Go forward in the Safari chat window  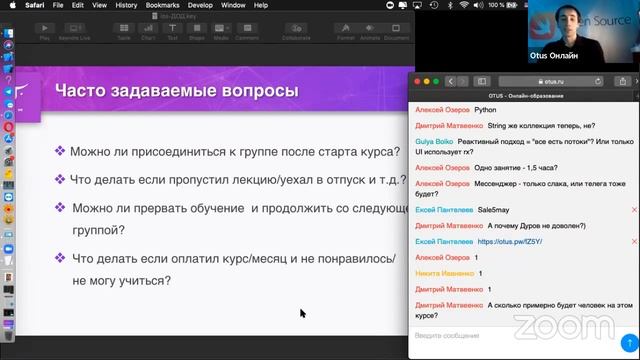(x=462, y=81)
